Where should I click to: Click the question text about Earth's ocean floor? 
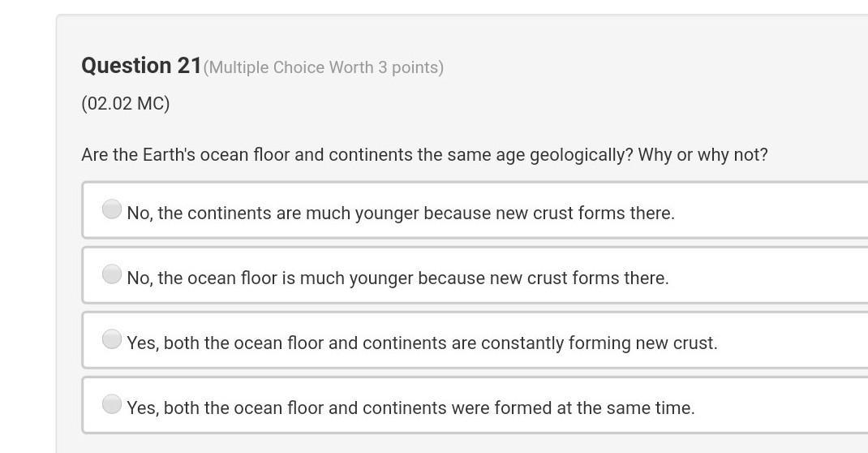point(424,154)
